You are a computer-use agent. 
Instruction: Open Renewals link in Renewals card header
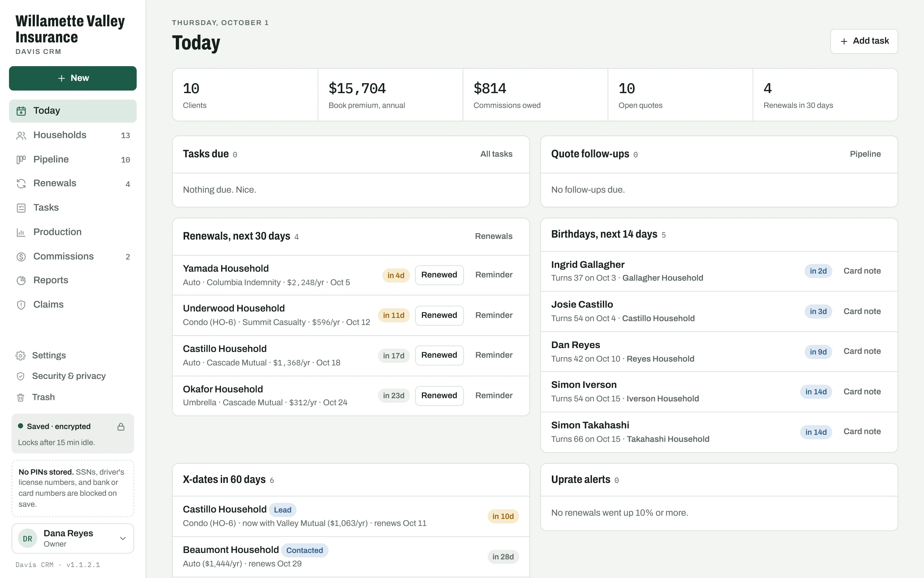coord(493,236)
